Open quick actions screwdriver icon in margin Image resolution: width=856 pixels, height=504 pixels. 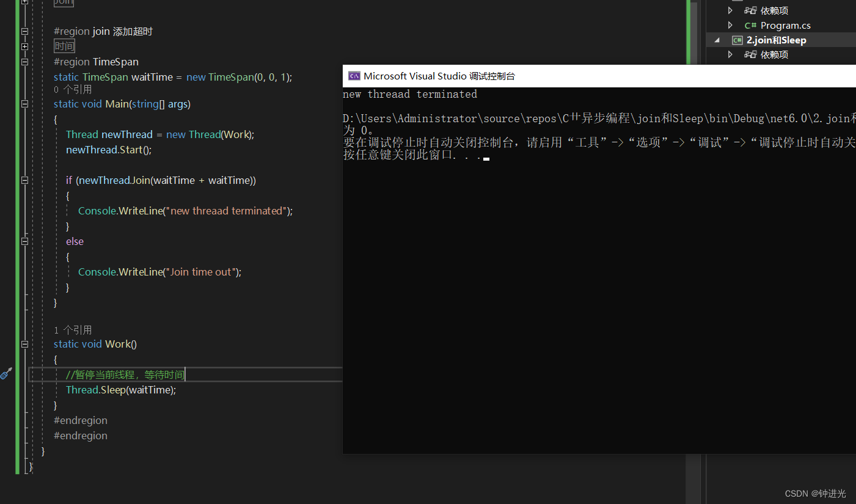tap(6, 374)
